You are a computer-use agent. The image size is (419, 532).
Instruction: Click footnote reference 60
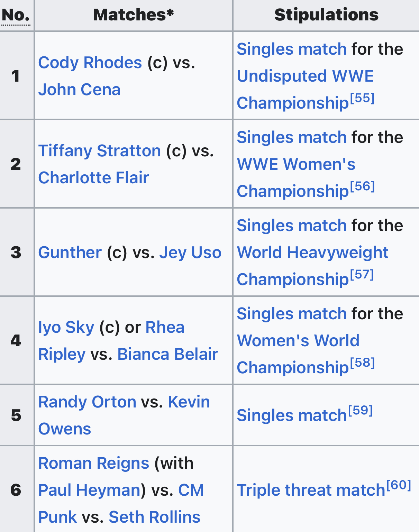(x=399, y=485)
